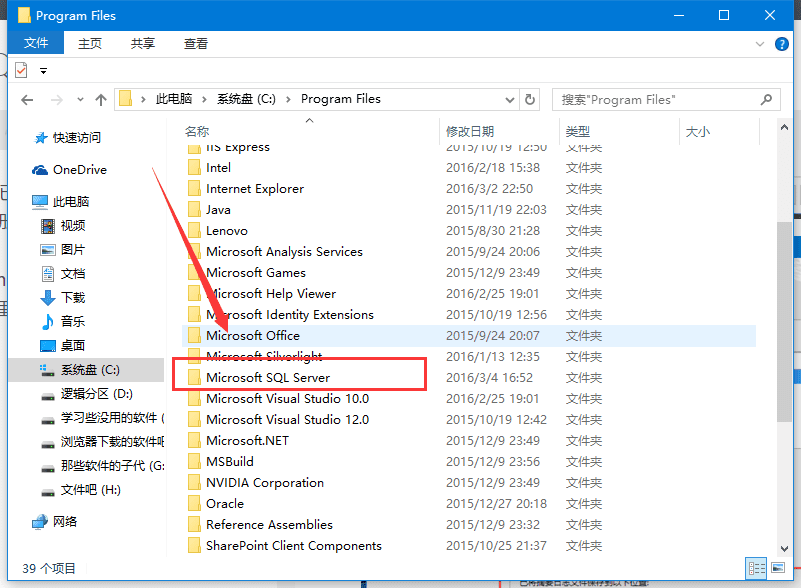Open the blue help question-mark icon
The image size is (801, 588).
pyautogui.click(x=782, y=44)
